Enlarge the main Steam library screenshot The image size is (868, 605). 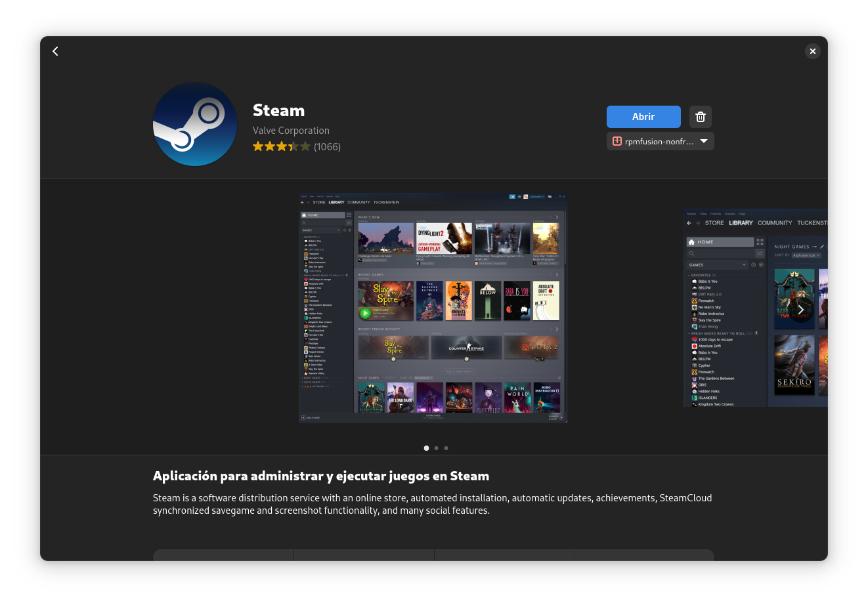pyautogui.click(x=433, y=308)
